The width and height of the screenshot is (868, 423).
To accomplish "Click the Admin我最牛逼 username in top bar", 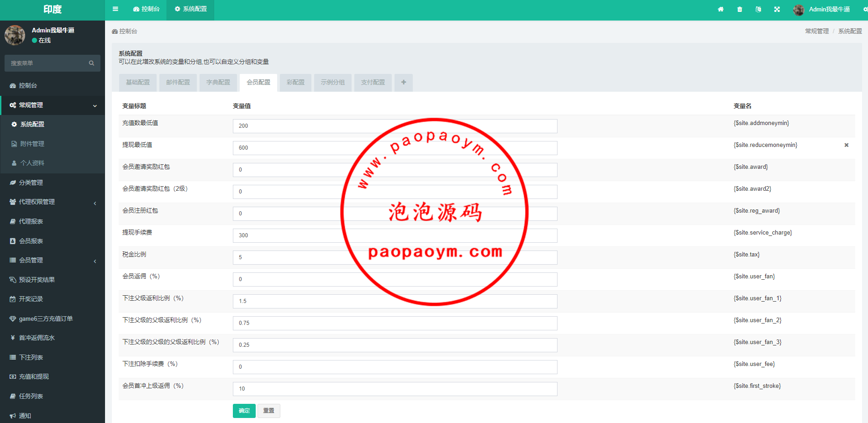I will click(x=829, y=9).
